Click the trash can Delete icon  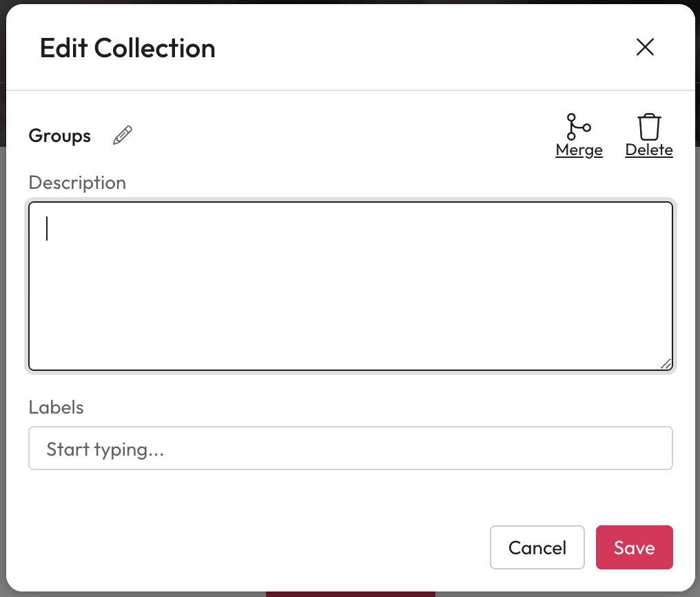pyautogui.click(x=649, y=127)
